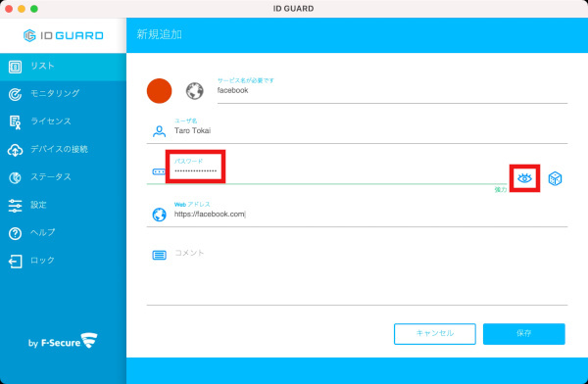This screenshot has width=588, height=384.
Task: Minimize the ID GUARD window
Action: coord(22,8)
